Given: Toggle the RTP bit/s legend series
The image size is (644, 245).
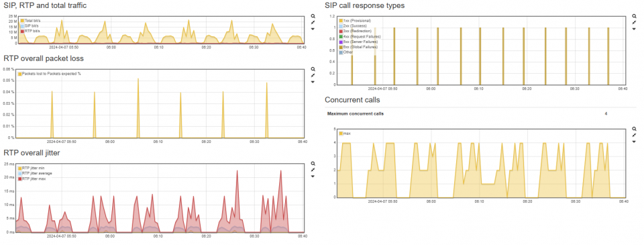Looking at the screenshot, I should coord(30,31).
